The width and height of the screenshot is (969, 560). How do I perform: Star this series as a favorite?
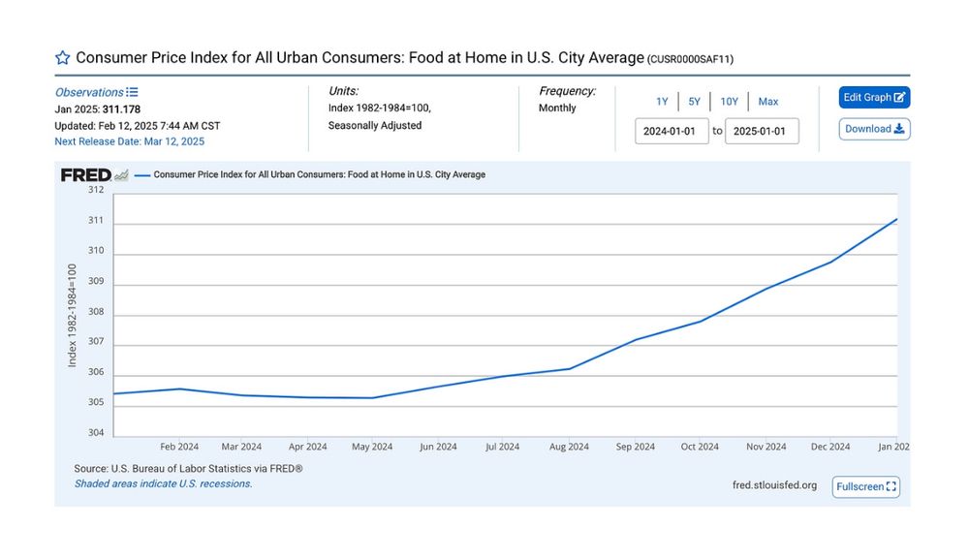63,58
